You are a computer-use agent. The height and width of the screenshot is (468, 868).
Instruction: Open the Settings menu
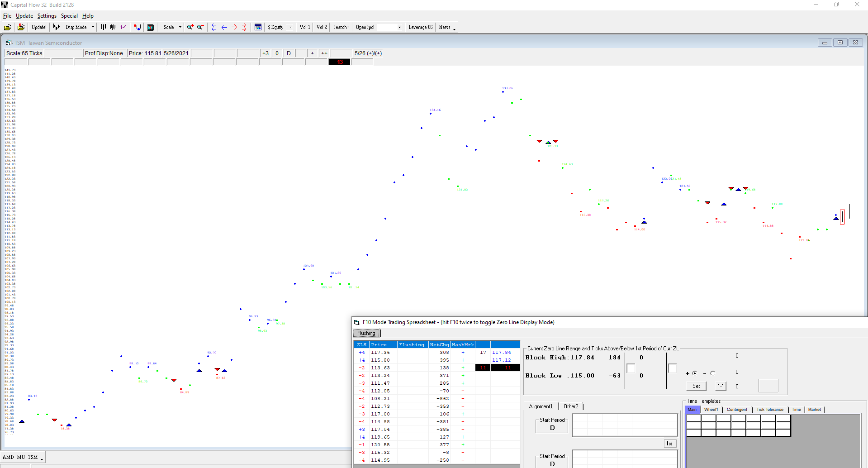tap(47, 16)
